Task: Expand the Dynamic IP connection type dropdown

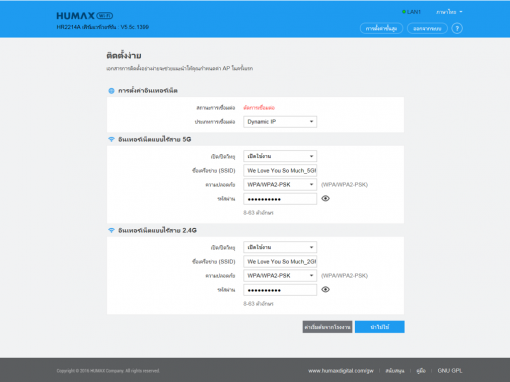Action: [x=280, y=122]
